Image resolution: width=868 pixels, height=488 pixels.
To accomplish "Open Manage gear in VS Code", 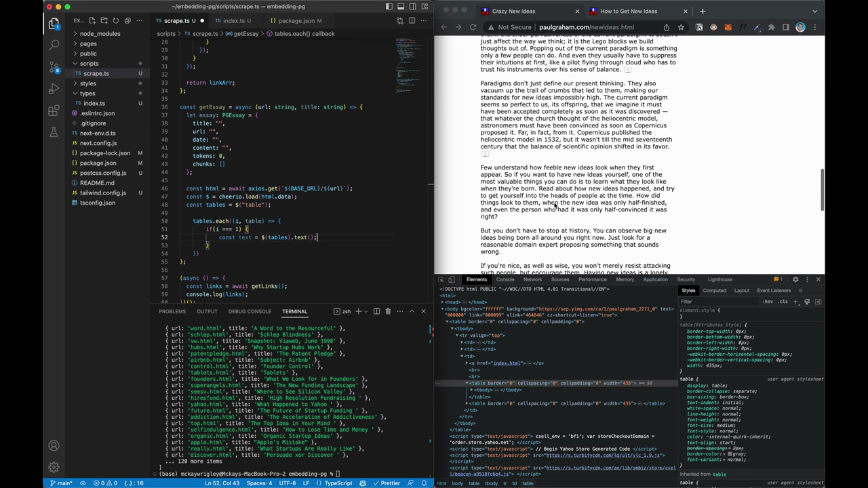I will 54,467.
